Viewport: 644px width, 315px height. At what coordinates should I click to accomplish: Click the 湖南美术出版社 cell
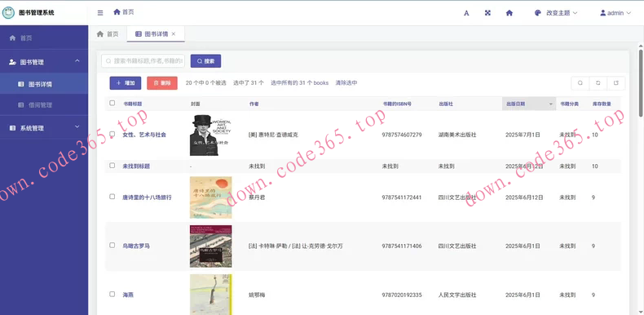[x=457, y=135]
